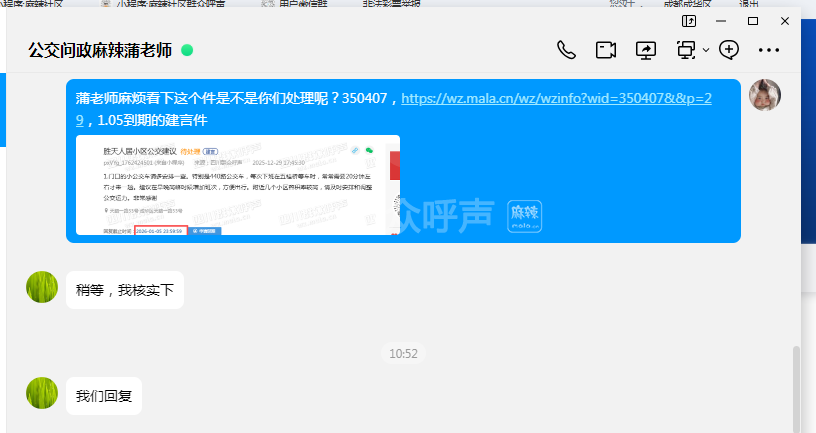Click green avatar beside 稍等，我核实下
Viewport: 816px width, 433px height.
[42, 288]
